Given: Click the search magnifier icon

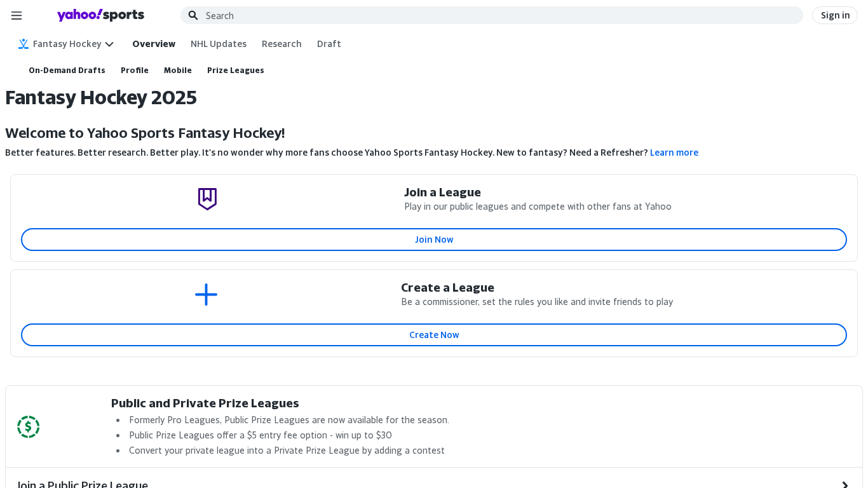Looking at the screenshot, I should [193, 15].
